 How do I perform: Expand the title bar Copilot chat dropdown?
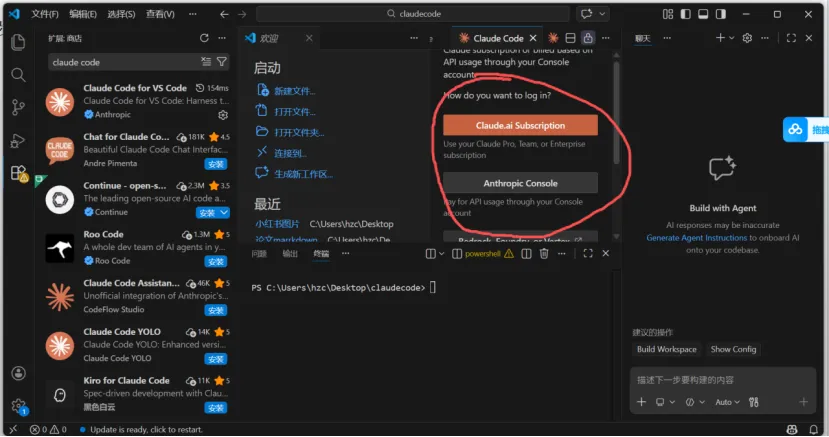click(602, 14)
